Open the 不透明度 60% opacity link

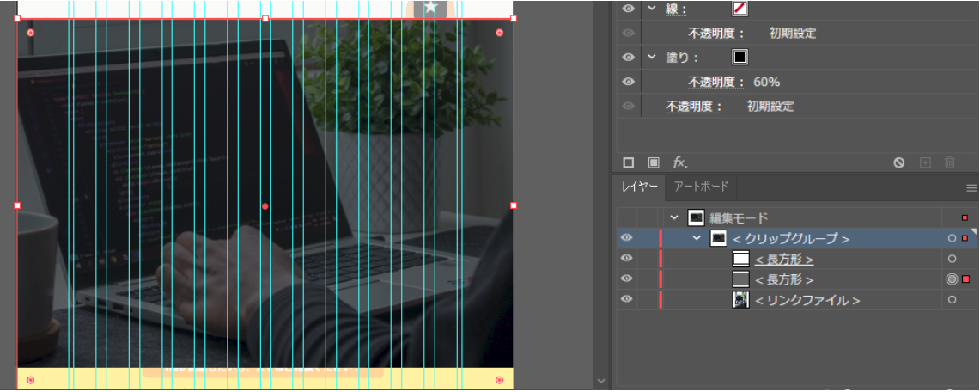tap(716, 83)
